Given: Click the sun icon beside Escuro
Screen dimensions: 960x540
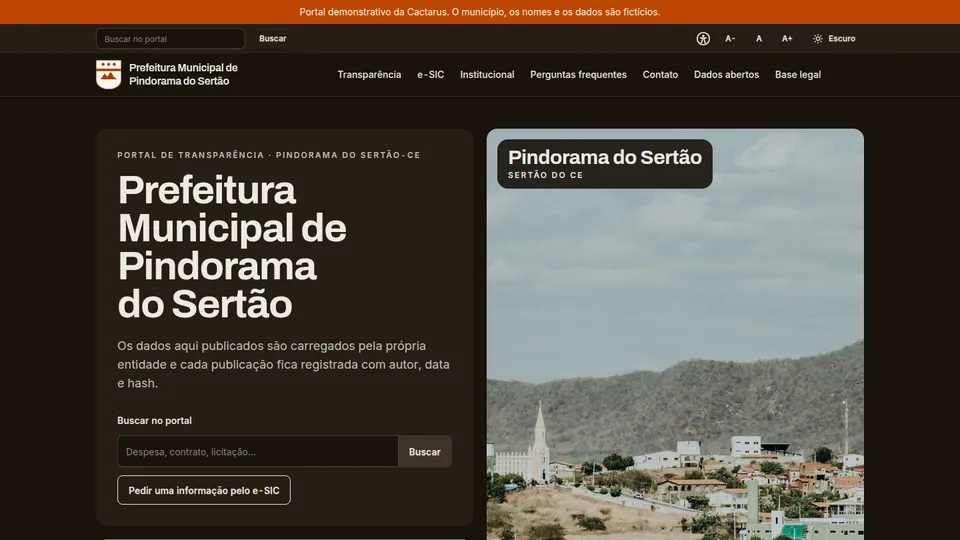Looking at the screenshot, I should [x=817, y=39].
